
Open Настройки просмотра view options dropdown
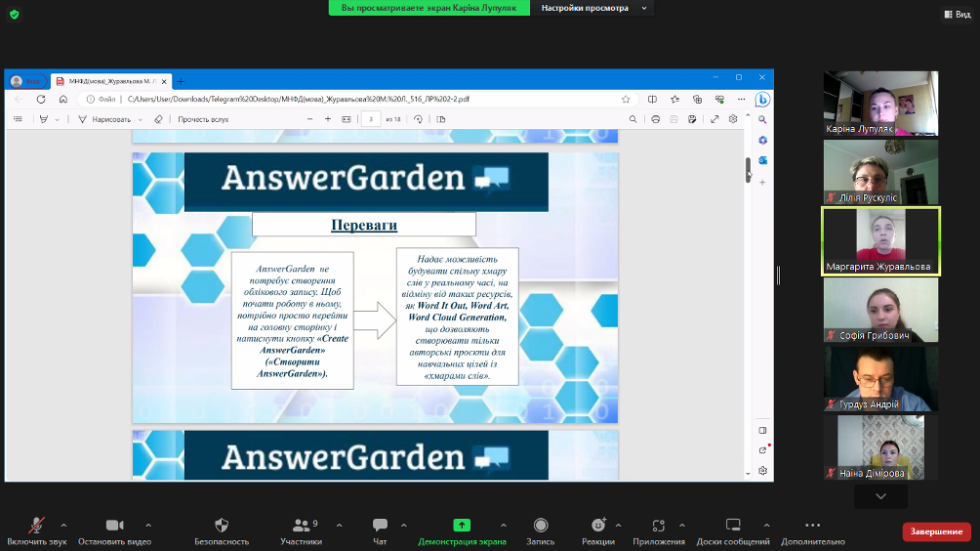[592, 8]
